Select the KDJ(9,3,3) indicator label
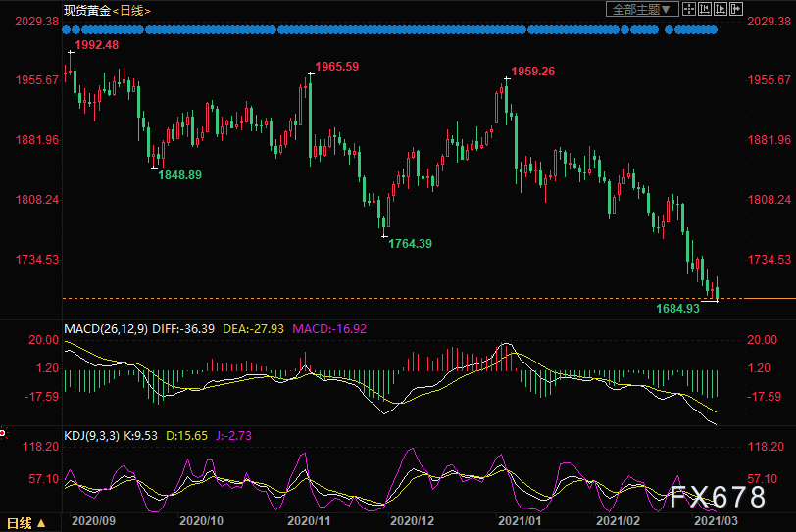This screenshot has height=532, width=796. 91,436
